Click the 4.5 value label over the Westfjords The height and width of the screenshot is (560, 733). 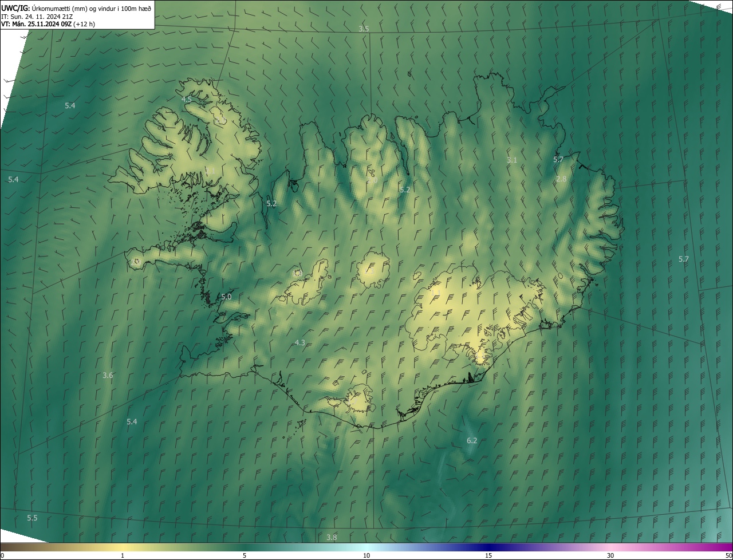187,99
